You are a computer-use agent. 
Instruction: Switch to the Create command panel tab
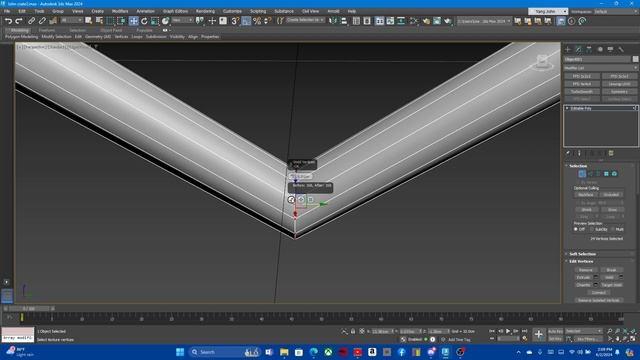pyautogui.click(x=568, y=49)
